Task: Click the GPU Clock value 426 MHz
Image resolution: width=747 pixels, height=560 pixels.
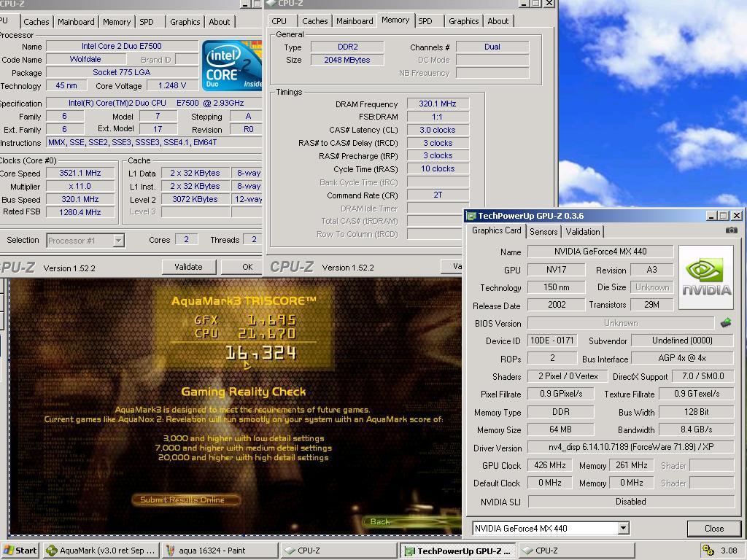Action: (x=550, y=465)
